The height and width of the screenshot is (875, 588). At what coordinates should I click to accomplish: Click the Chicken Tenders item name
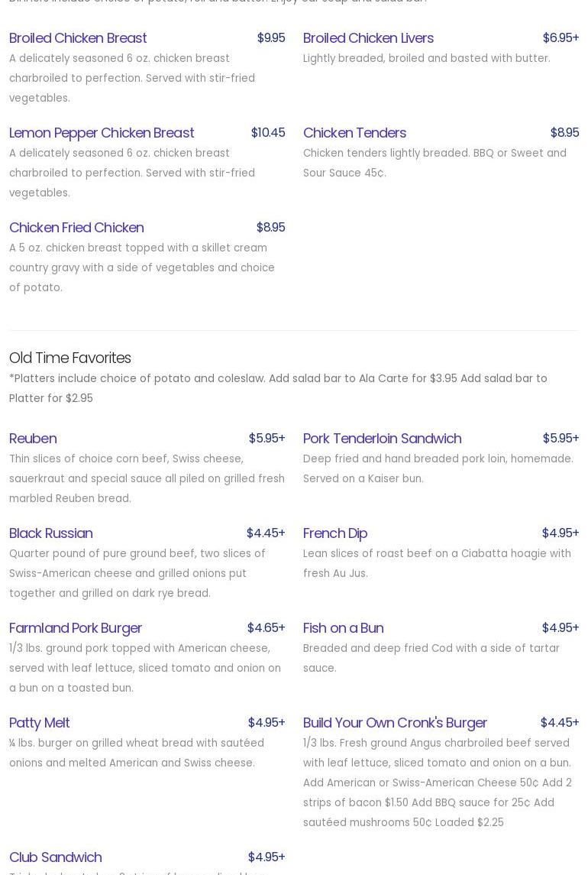point(354,132)
